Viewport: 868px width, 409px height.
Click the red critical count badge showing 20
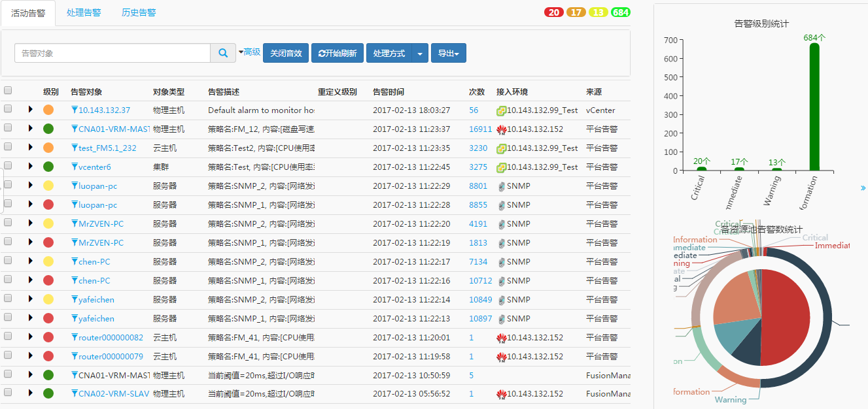(x=554, y=12)
